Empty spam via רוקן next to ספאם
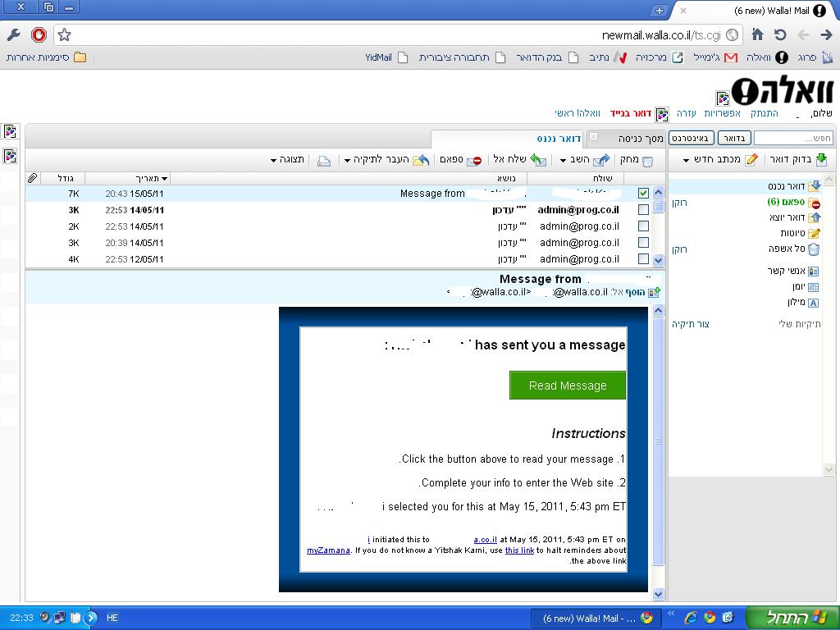The image size is (840, 630). click(x=679, y=203)
